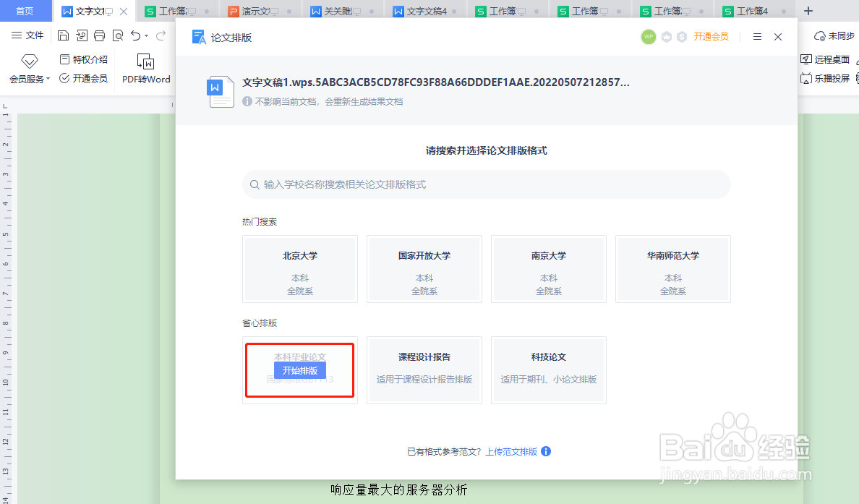The image size is (859, 504).
Task: Click the 上传范文排版 link
Action: [511, 451]
